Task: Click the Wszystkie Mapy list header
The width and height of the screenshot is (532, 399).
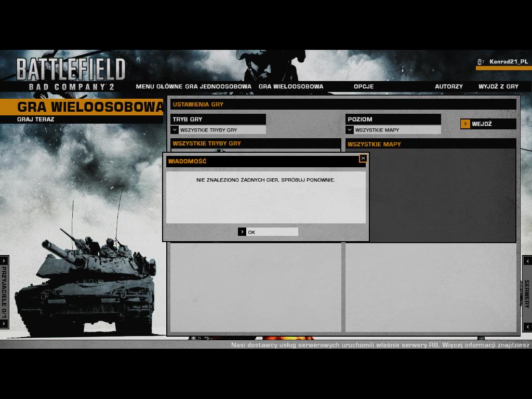Action: pos(431,144)
